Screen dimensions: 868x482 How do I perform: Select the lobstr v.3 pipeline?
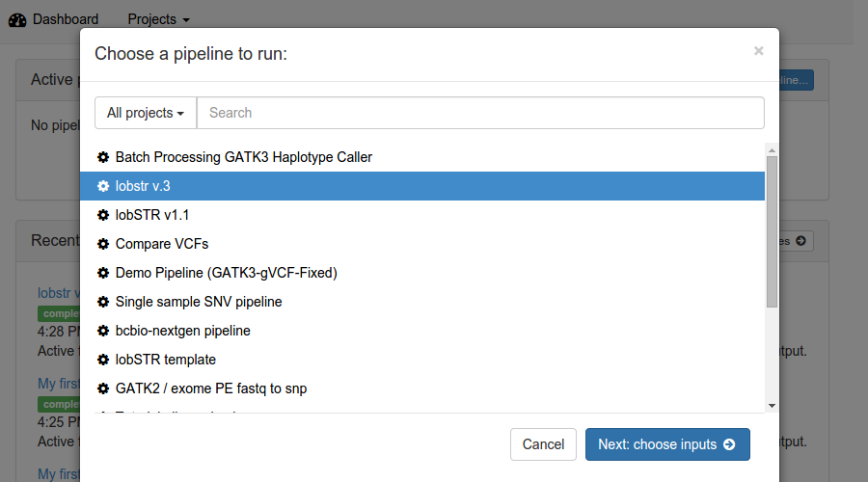click(422, 186)
